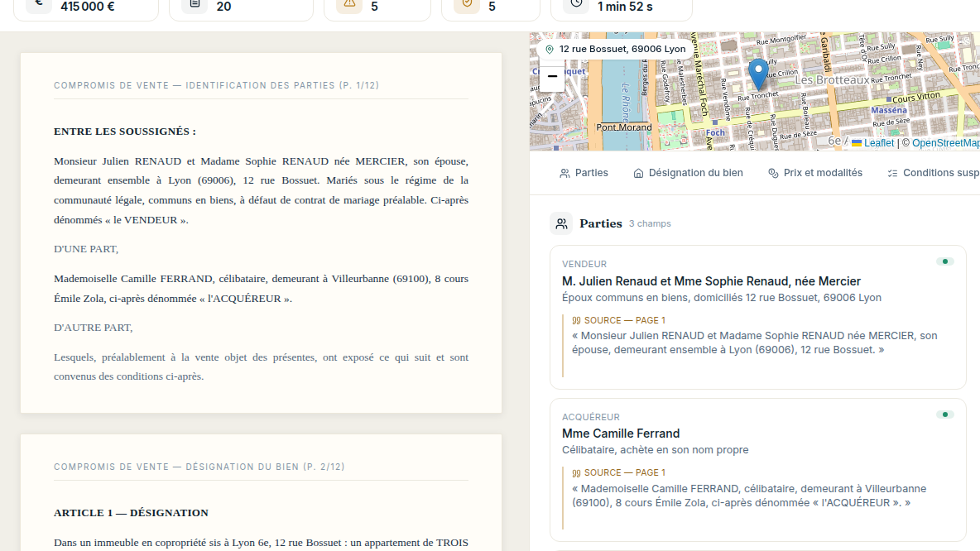Click the blue location marker on the map

(x=758, y=75)
